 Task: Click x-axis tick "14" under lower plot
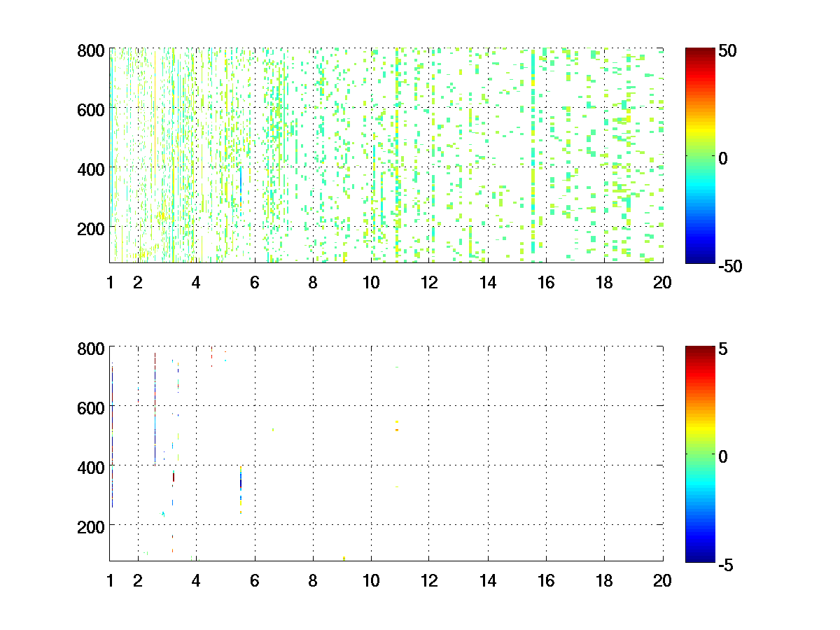click(488, 580)
